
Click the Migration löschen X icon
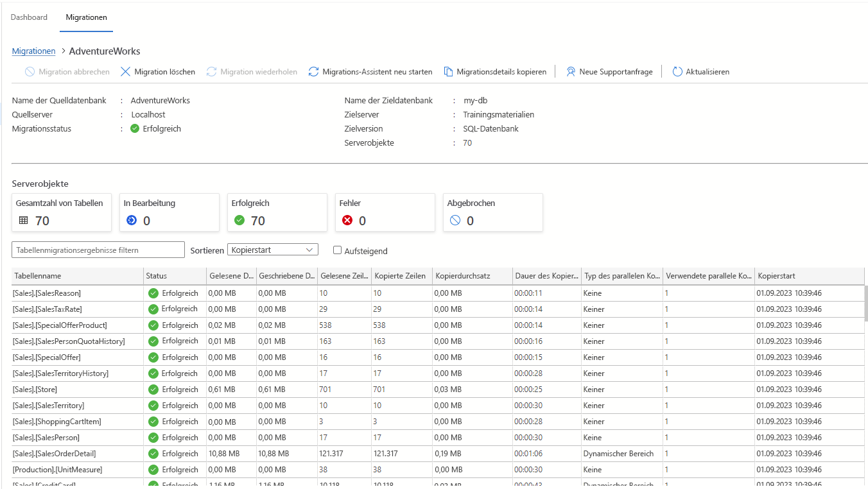coord(126,71)
